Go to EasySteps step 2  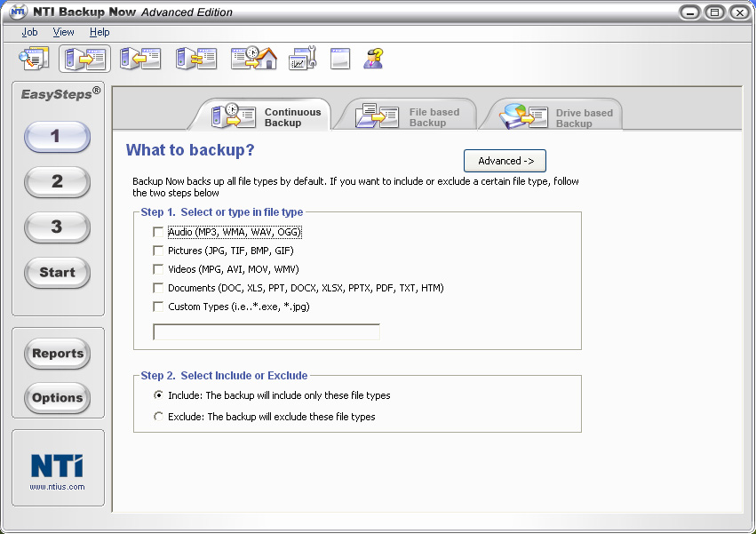click(x=57, y=182)
